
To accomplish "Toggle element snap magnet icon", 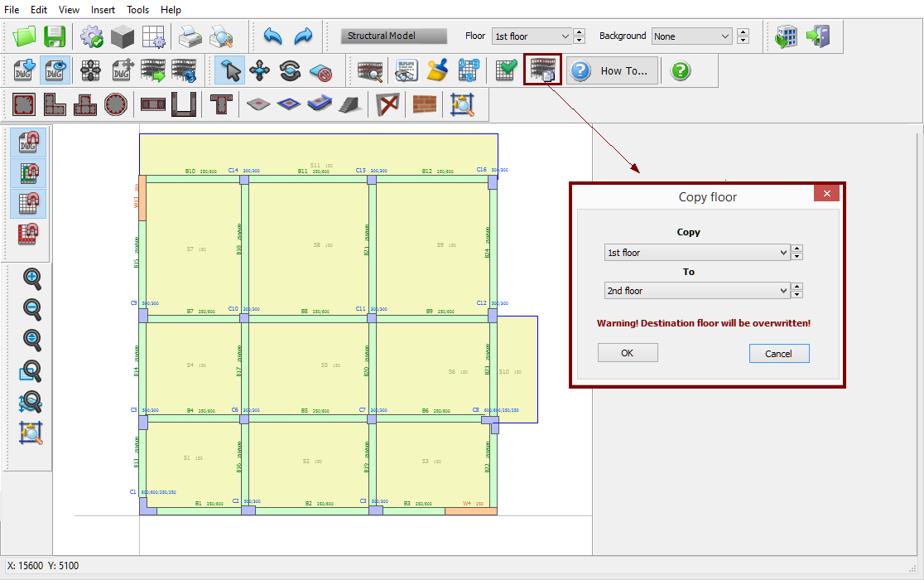I will point(28,173).
